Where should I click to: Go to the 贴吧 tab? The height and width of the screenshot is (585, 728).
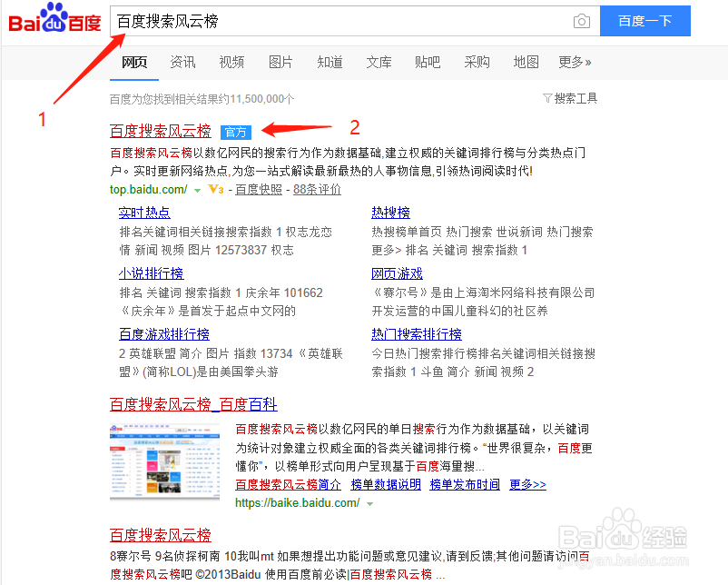click(x=428, y=62)
